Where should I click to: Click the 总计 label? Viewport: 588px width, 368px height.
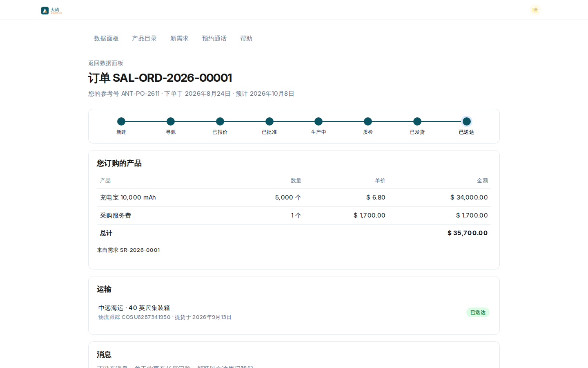(x=106, y=233)
